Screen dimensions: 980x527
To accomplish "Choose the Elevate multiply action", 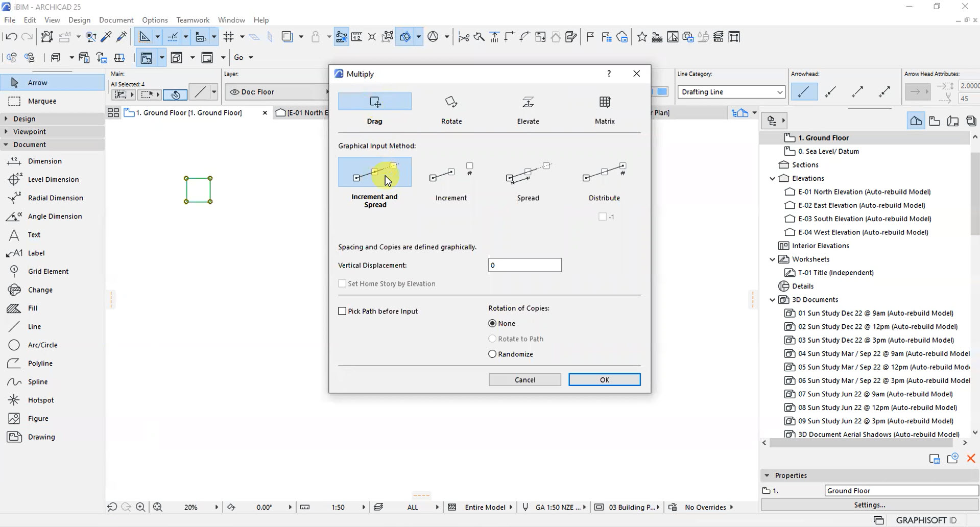I will [528, 109].
